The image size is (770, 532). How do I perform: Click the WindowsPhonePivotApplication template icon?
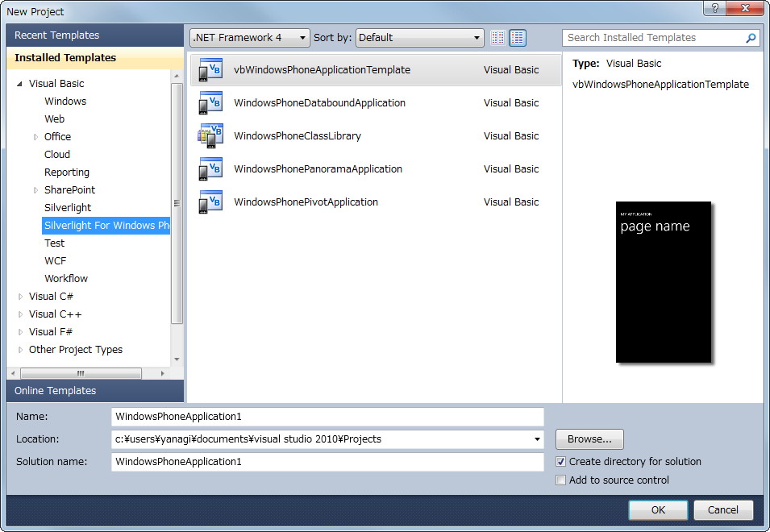click(211, 202)
